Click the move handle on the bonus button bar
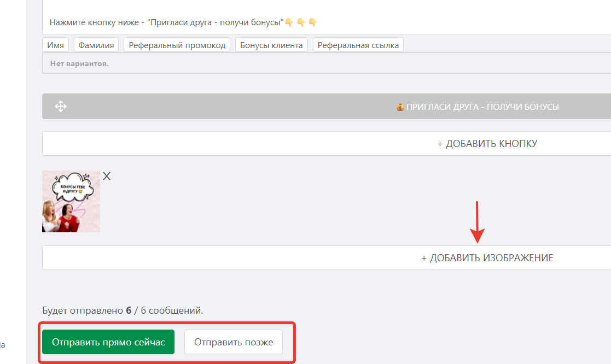This screenshot has width=611, height=364. pos(61,106)
